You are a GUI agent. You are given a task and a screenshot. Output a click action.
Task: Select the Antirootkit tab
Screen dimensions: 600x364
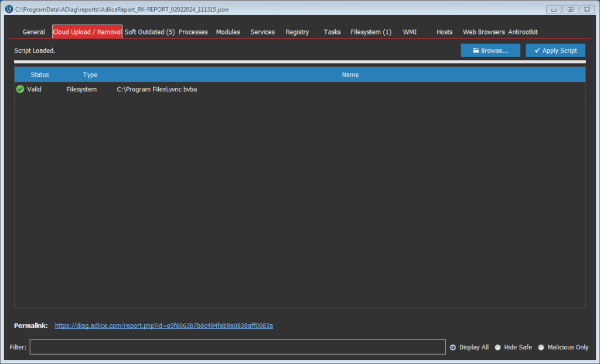[523, 32]
